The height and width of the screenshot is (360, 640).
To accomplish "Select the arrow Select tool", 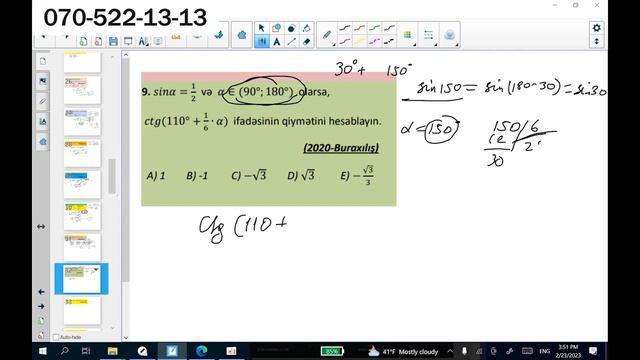I will 262,28.
